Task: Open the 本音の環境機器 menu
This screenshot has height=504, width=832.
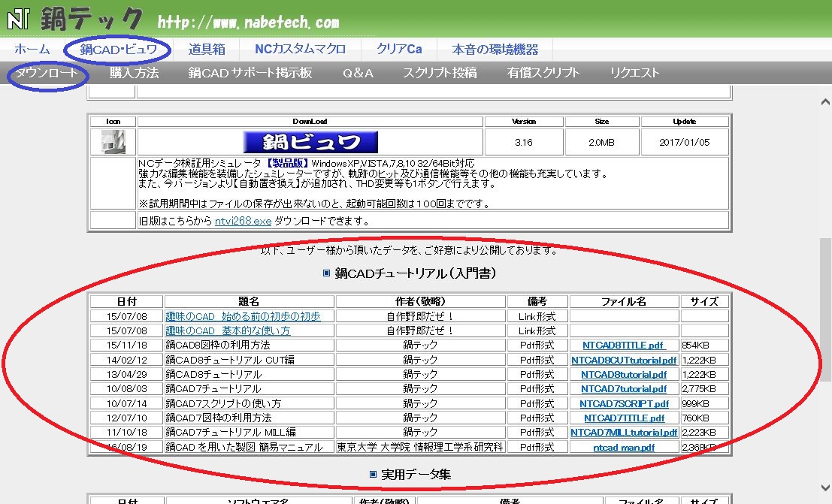Action: point(495,50)
